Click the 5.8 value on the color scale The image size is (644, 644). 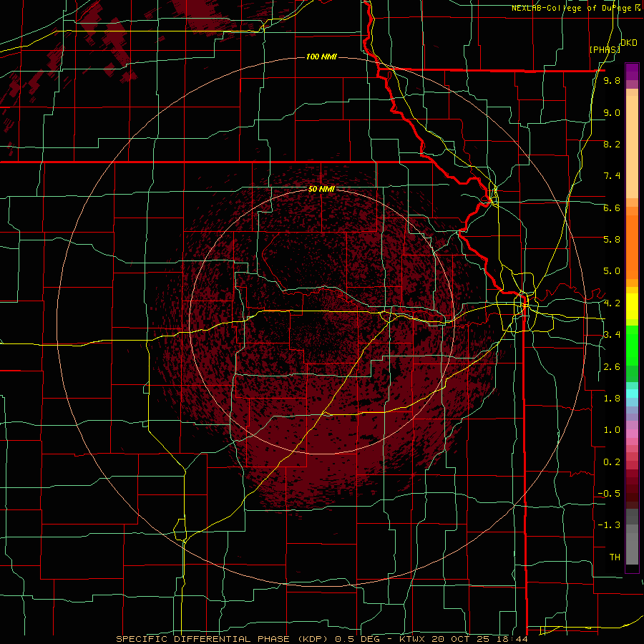(612, 240)
